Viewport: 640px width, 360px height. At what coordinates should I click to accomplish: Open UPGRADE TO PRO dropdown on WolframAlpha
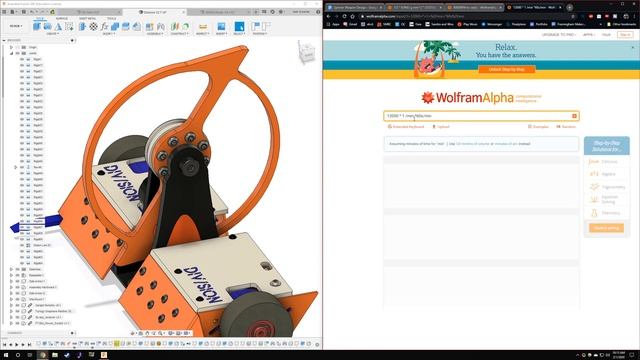pos(559,35)
